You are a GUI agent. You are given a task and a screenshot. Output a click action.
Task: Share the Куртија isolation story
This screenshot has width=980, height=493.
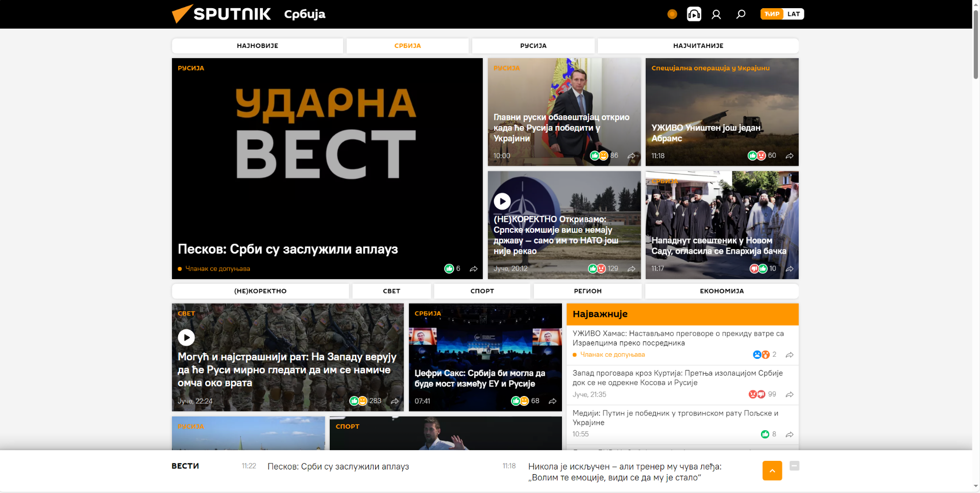point(790,395)
